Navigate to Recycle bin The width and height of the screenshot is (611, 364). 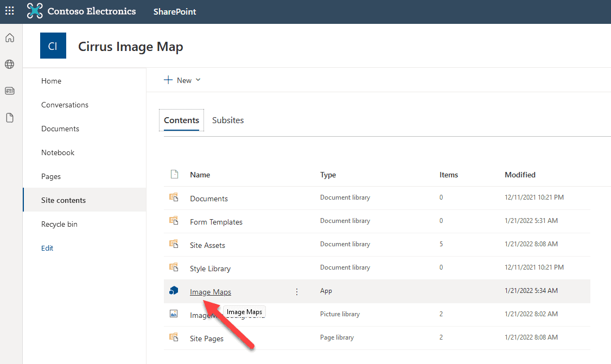pyautogui.click(x=59, y=223)
